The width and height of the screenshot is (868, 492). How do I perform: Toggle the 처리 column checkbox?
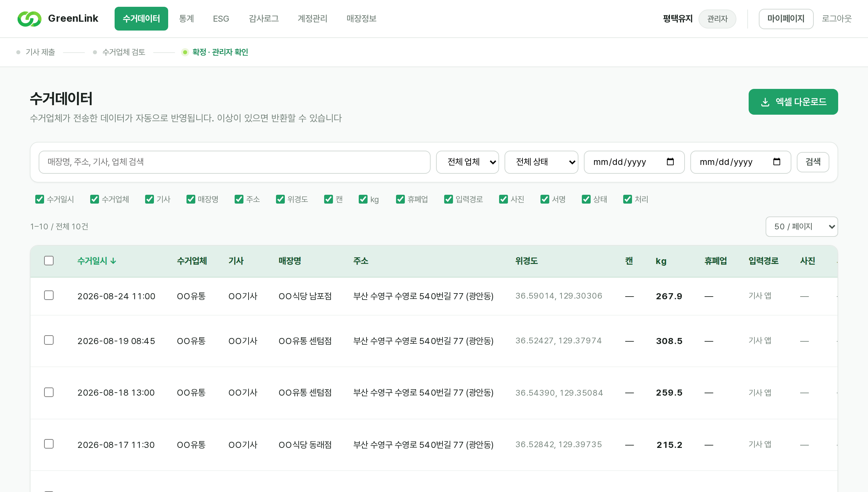628,199
